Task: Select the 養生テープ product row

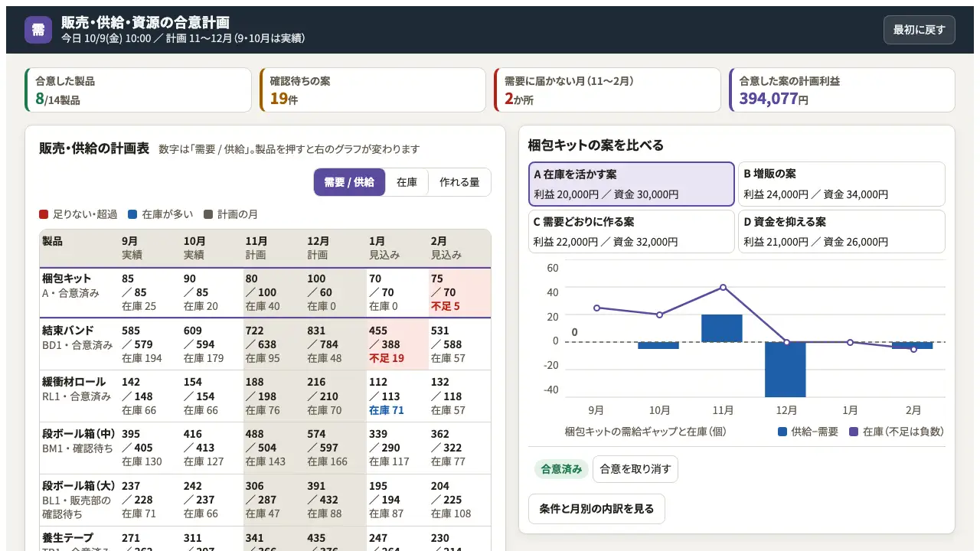Action: pos(265,539)
